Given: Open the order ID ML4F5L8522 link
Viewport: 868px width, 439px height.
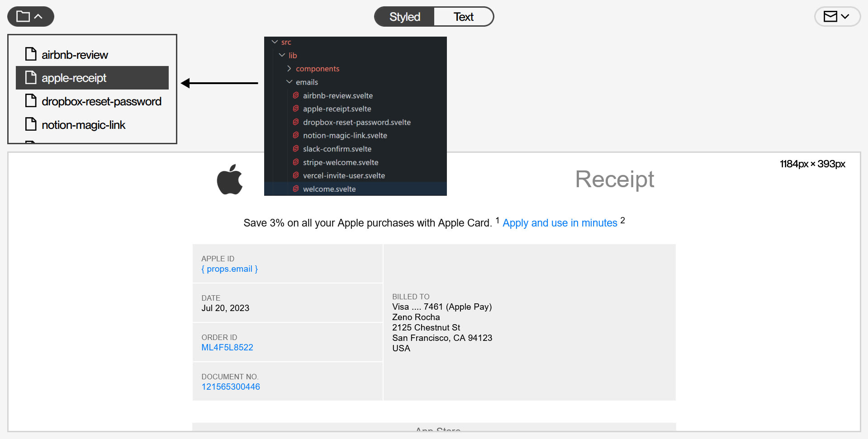Looking at the screenshot, I should point(227,347).
